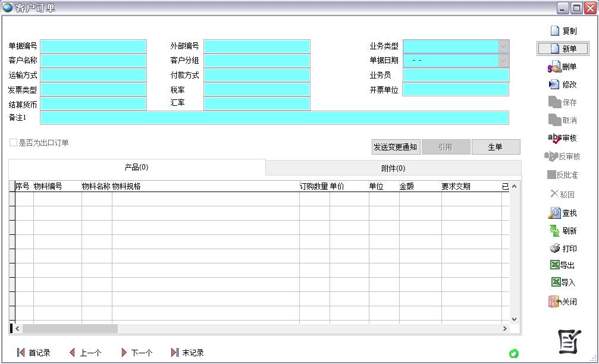Click the 生单 button
This screenshot has width=599, height=364.
(495, 147)
